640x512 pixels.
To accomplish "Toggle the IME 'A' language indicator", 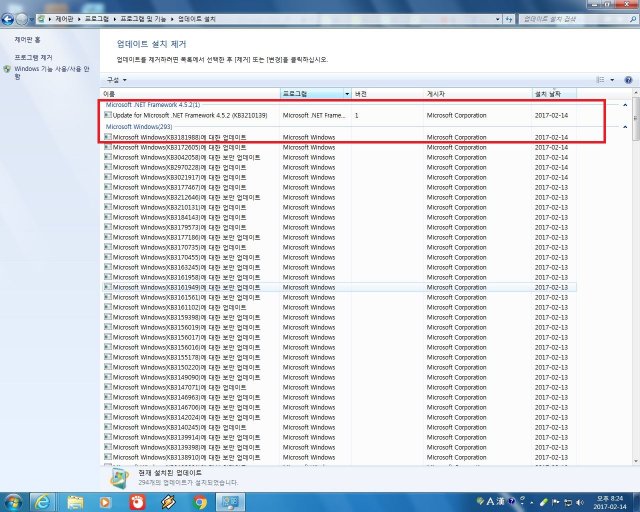I will click(491, 501).
